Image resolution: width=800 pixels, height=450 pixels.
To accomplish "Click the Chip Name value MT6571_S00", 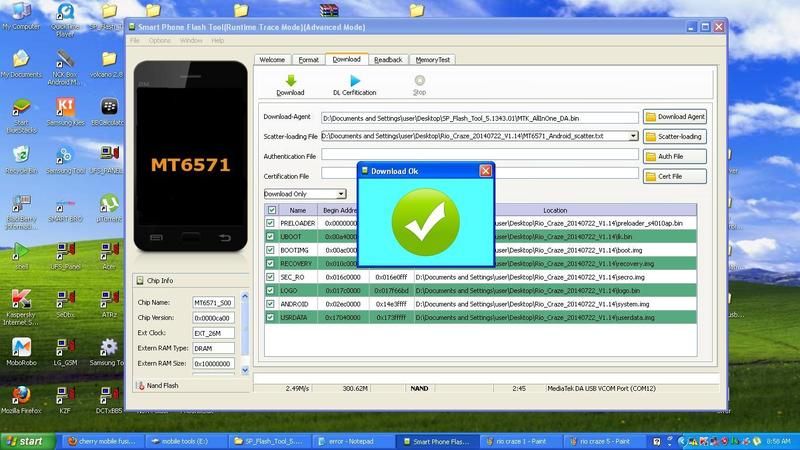I will point(213,303).
